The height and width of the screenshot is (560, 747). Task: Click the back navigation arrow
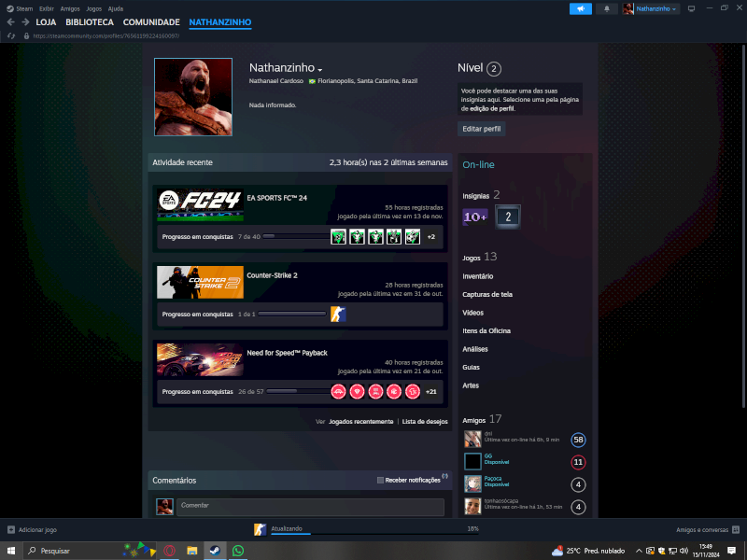[10, 21]
